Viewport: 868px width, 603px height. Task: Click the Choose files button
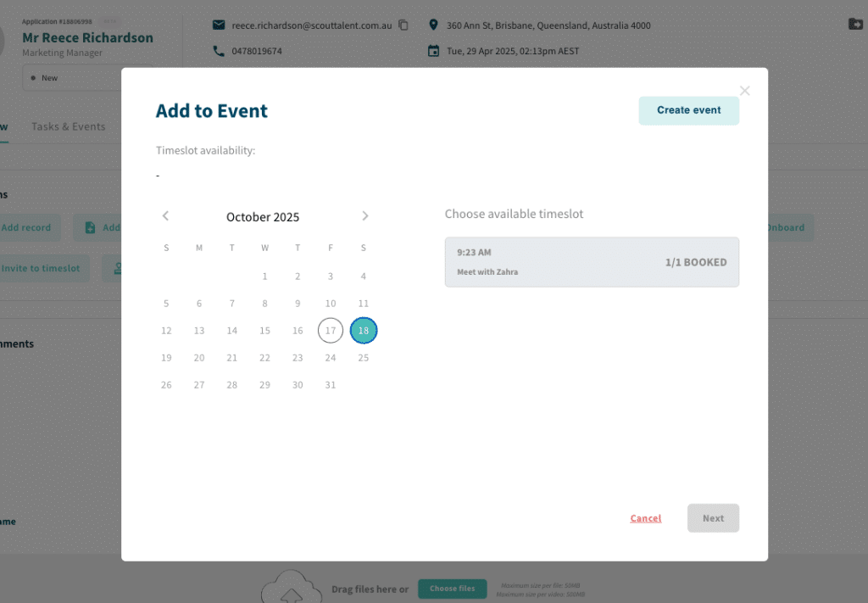[x=453, y=589]
